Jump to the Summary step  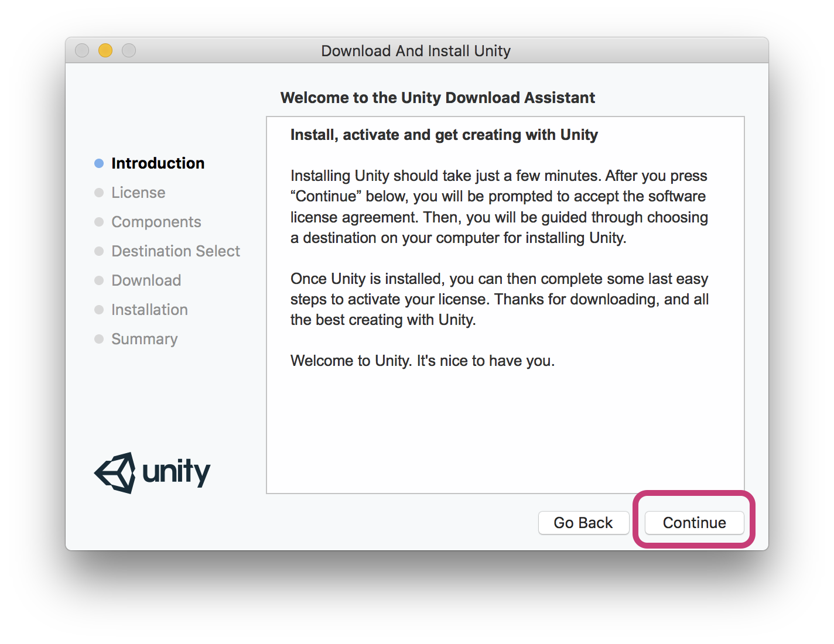144,339
